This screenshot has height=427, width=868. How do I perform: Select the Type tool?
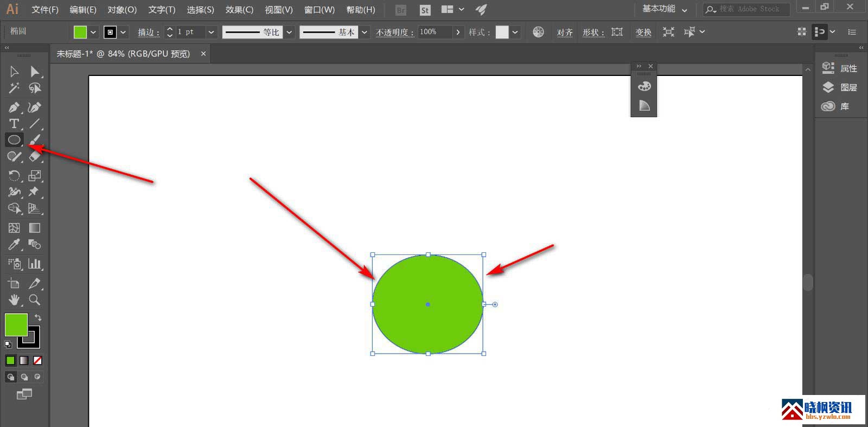click(14, 124)
